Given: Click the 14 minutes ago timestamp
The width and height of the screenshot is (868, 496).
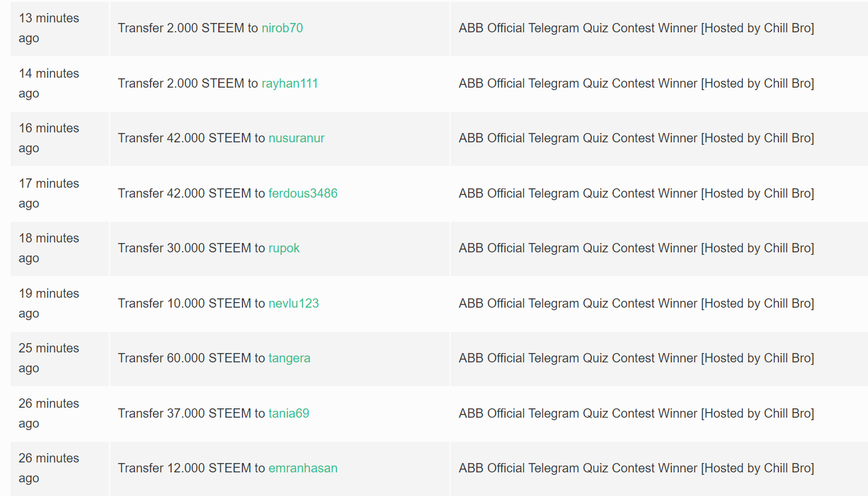Looking at the screenshot, I should coord(48,83).
